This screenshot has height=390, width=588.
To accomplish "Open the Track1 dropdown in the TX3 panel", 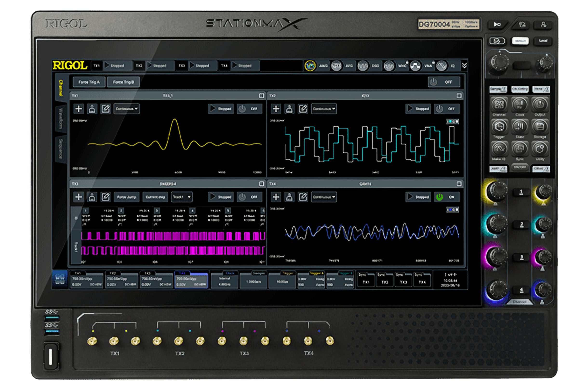I will (182, 197).
